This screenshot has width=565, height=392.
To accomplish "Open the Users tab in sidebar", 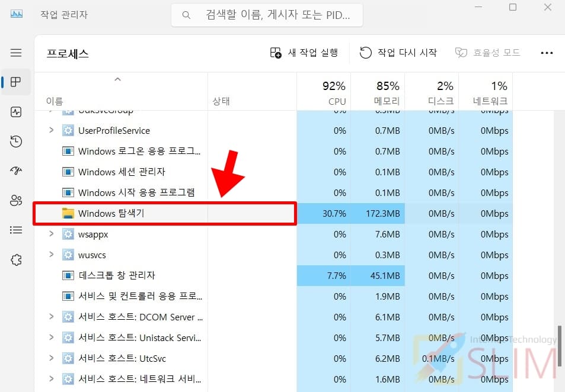I will [x=16, y=200].
